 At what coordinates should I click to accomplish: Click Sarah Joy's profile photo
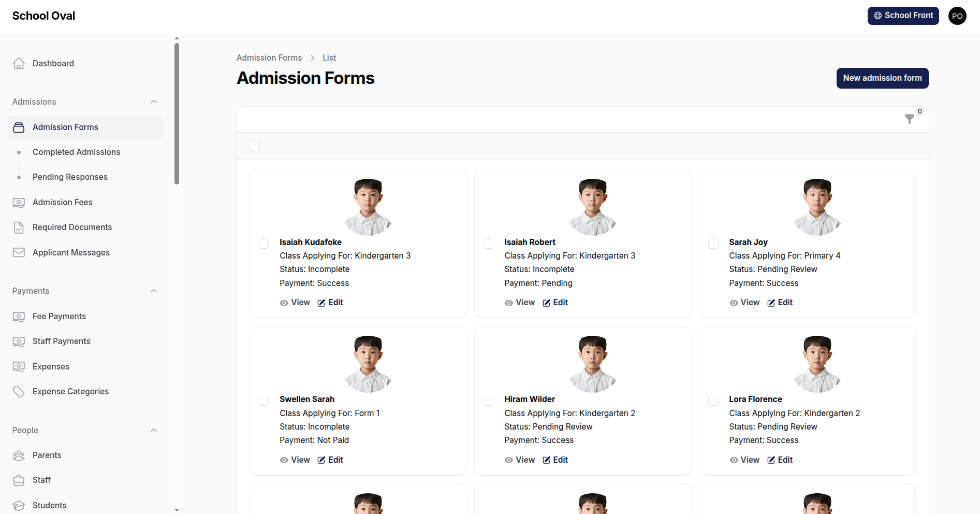coord(817,207)
